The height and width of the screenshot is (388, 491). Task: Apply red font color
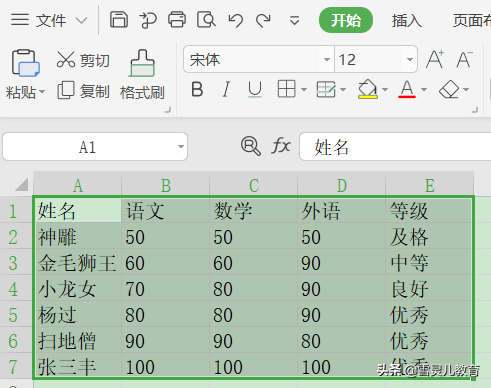[x=407, y=89]
